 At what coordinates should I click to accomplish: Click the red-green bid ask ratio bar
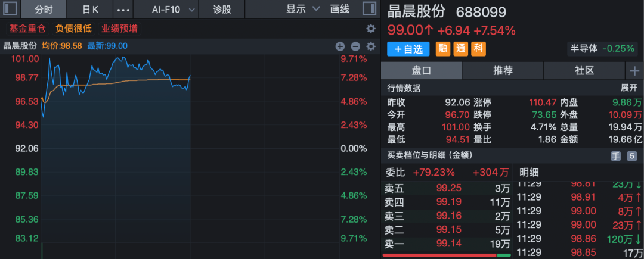tap(447, 255)
